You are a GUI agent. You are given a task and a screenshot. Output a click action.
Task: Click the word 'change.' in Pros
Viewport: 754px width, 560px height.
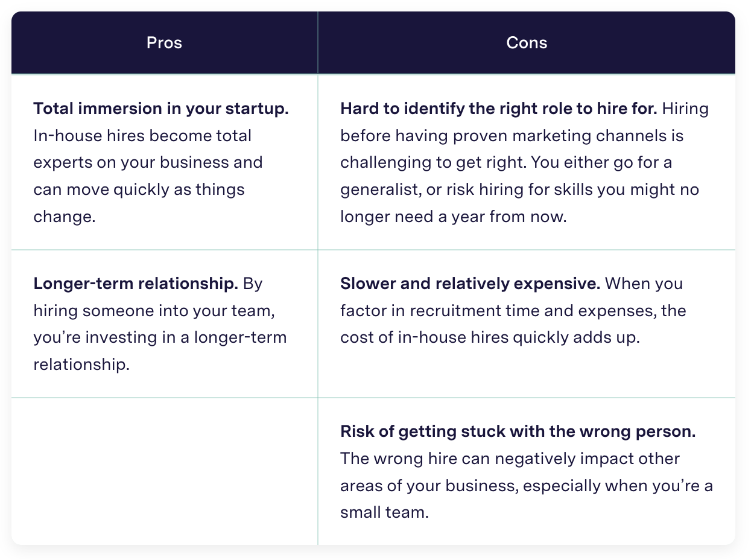(65, 217)
